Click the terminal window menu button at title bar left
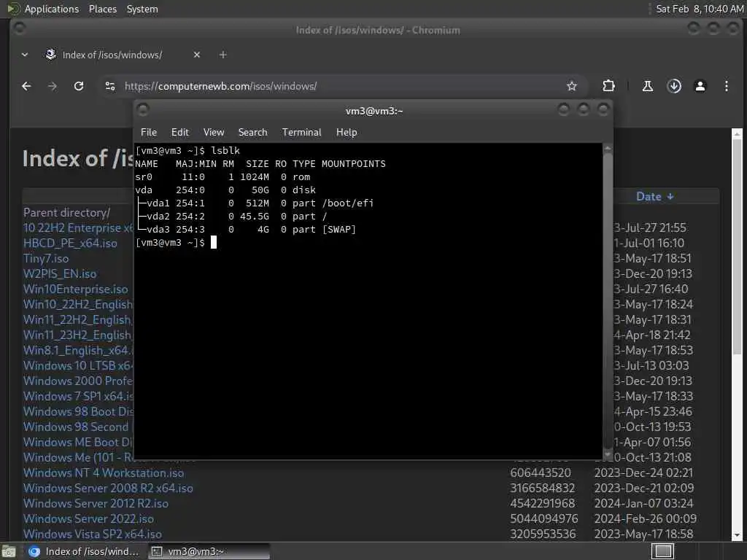Image resolution: width=747 pixels, height=560 pixels. pyautogui.click(x=143, y=110)
